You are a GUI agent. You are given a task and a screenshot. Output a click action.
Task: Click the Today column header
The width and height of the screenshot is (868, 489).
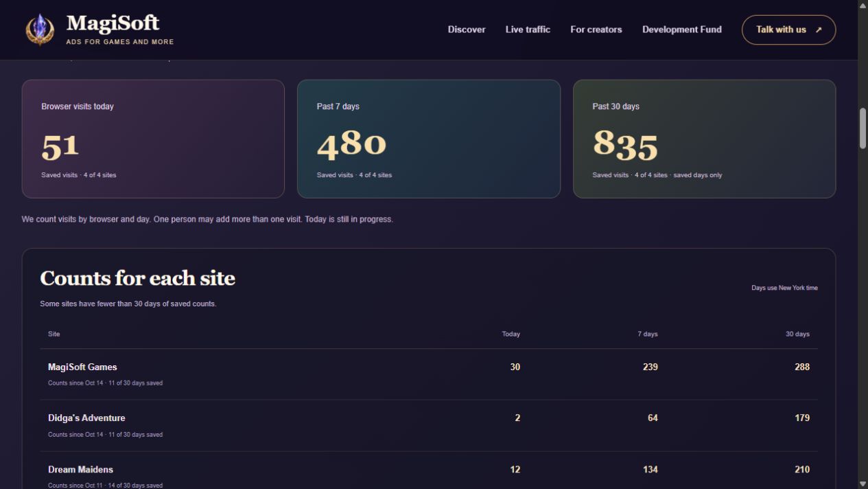pos(511,334)
